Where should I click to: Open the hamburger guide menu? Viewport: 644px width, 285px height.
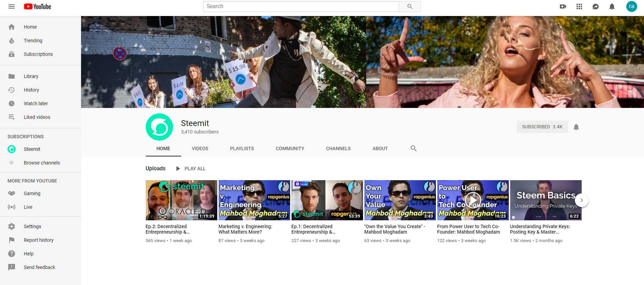click(12, 6)
